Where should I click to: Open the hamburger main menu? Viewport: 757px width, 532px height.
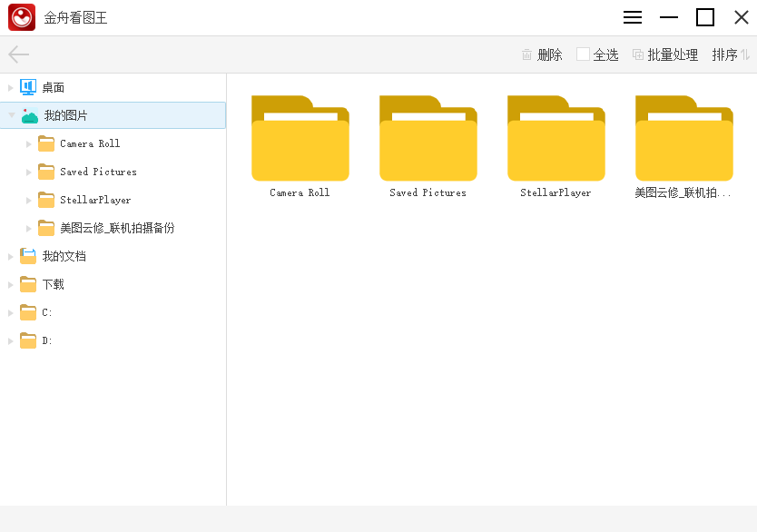(x=633, y=17)
